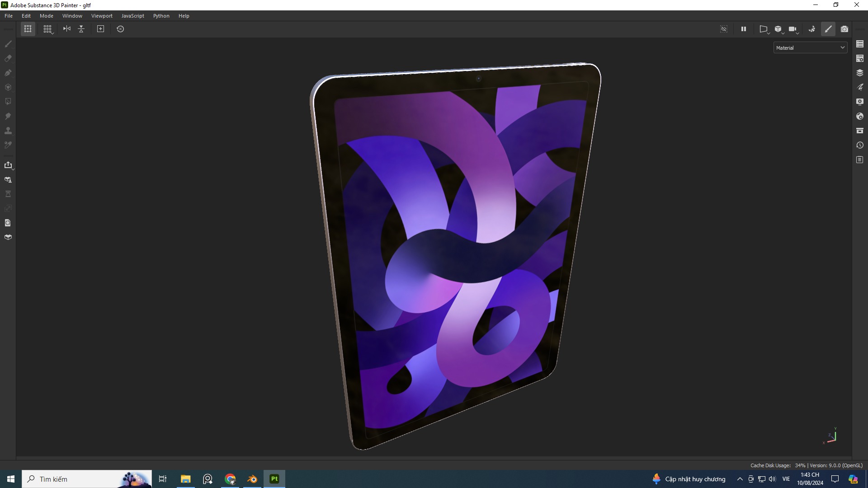
Task: Open the JavaScript menu
Action: [133, 16]
